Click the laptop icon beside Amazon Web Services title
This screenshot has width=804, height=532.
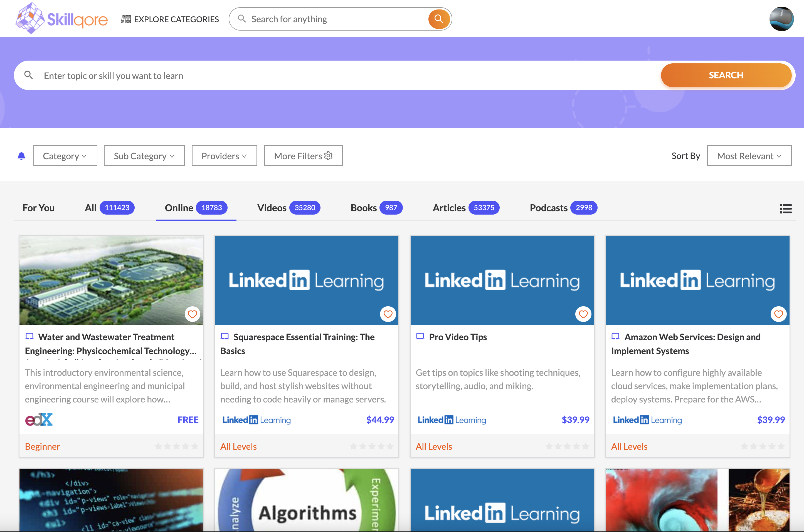pyautogui.click(x=615, y=336)
